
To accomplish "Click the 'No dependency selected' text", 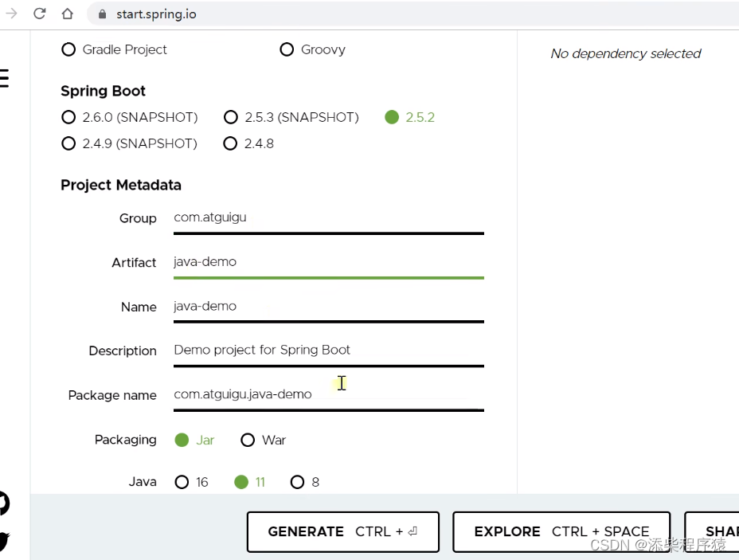I will pyautogui.click(x=626, y=53).
